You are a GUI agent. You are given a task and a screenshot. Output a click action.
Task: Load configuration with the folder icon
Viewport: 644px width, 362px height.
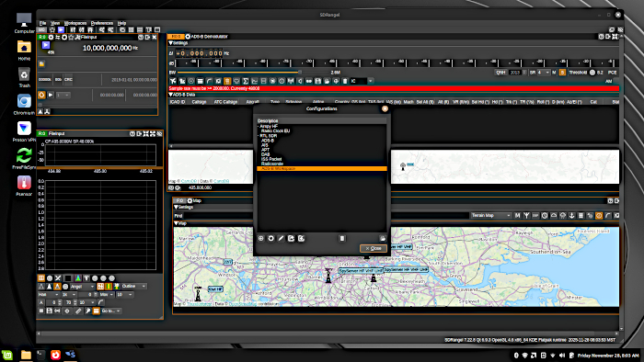point(383,238)
